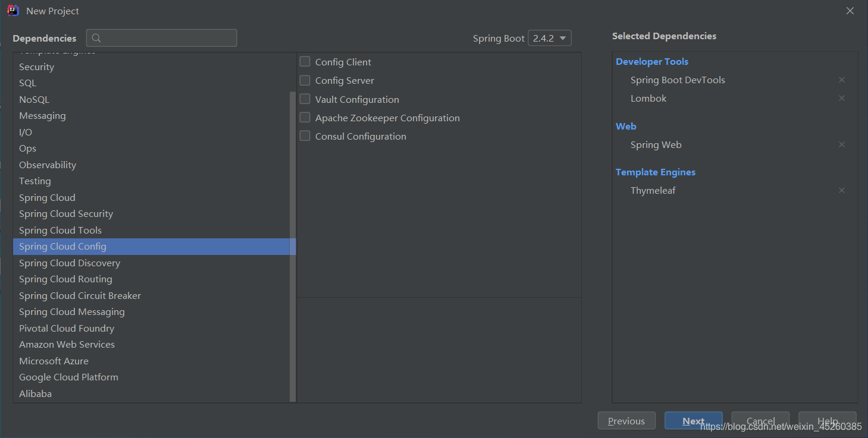Image resolution: width=868 pixels, height=438 pixels.
Task: Choose the Testing category
Action: coord(151,181)
